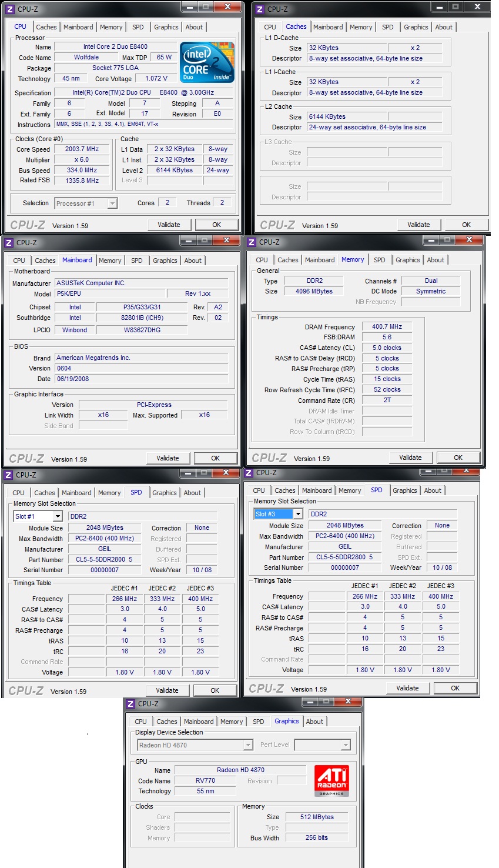The height and width of the screenshot is (868, 499).
Task: Select the SPD tab in the Memory window
Action: point(380,260)
